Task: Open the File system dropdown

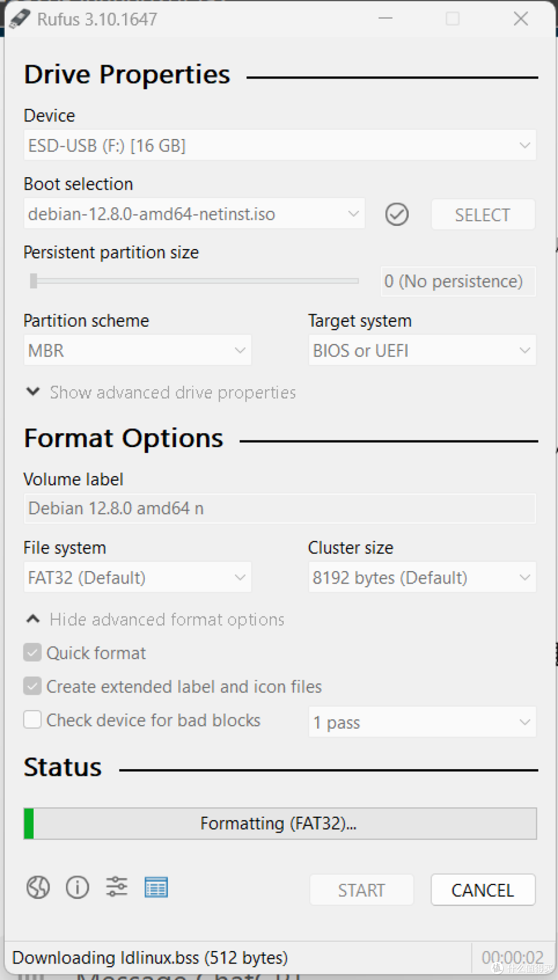Action: pyautogui.click(x=137, y=577)
